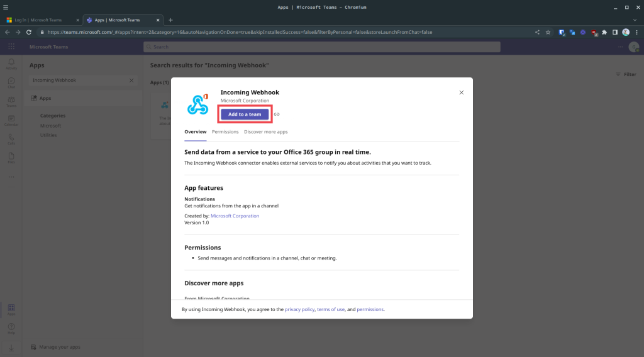Viewport: 644px width, 357px height.
Task: Select the Apps Microsoft Teams browser tab
Action: [x=123, y=19]
